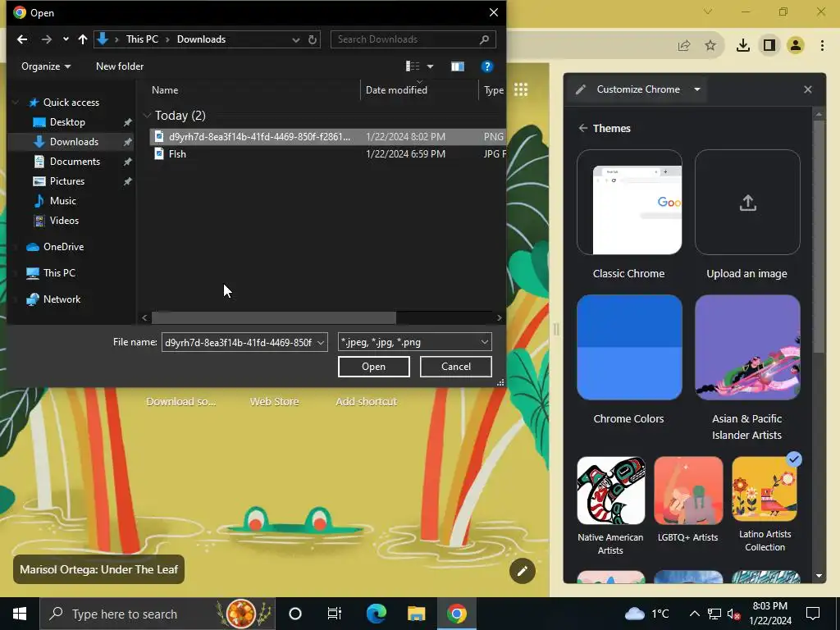Select the d9yrh7d PNG file

327,137
